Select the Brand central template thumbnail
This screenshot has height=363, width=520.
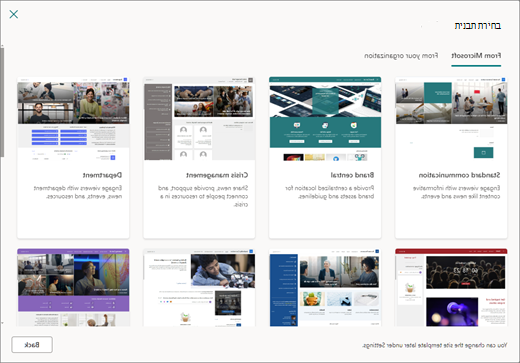click(x=325, y=119)
